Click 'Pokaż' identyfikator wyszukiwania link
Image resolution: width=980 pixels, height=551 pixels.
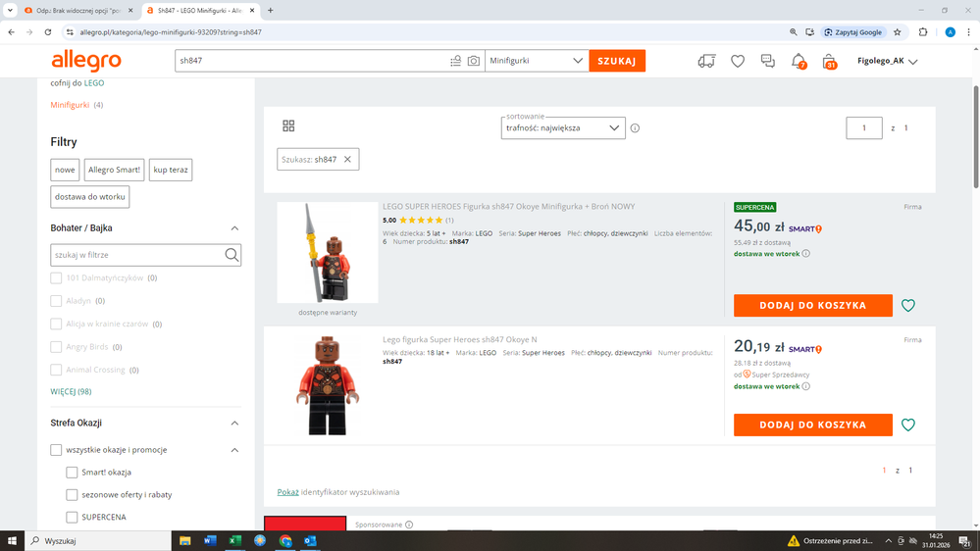click(x=287, y=492)
